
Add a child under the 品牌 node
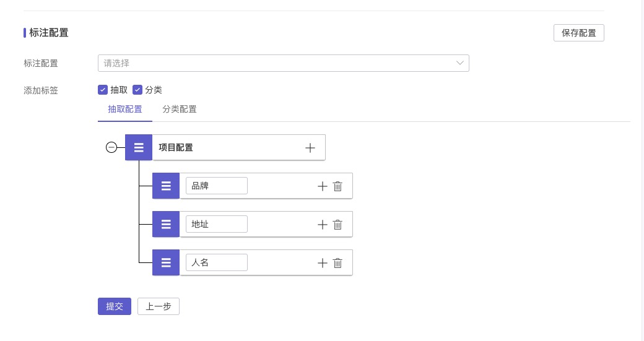coord(322,186)
